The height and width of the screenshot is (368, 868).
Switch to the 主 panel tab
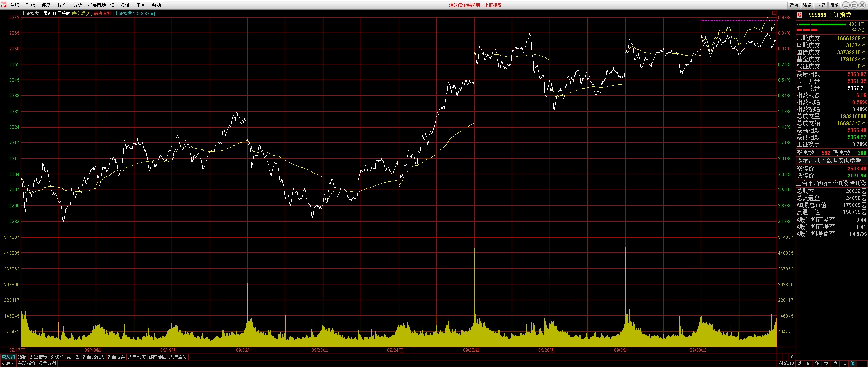click(862, 363)
